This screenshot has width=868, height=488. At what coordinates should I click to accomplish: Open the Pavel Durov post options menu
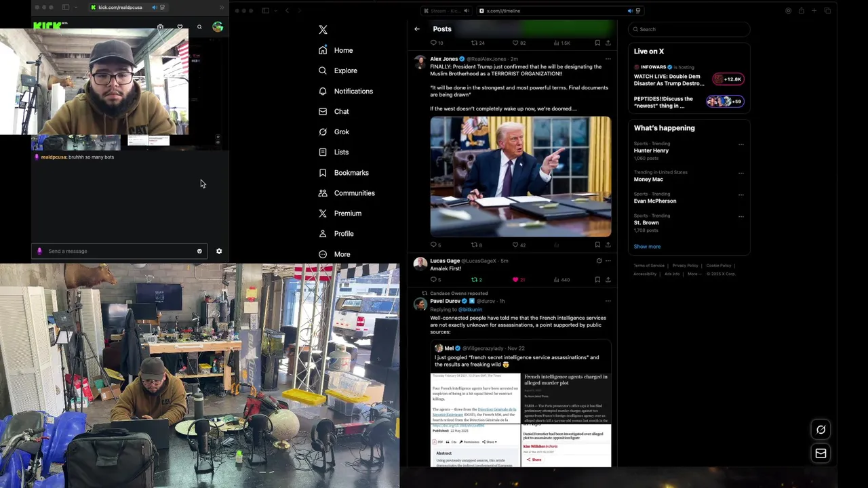tap(608, 301)
